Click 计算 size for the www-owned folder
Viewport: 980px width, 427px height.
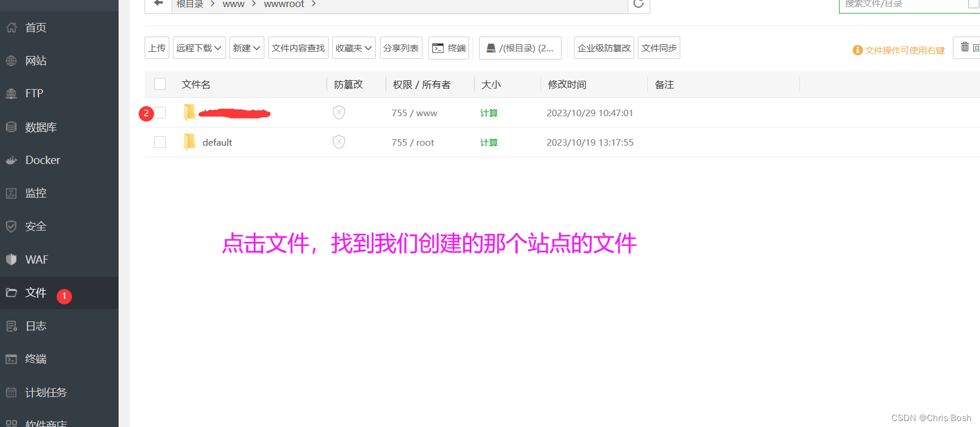[489, 113]
